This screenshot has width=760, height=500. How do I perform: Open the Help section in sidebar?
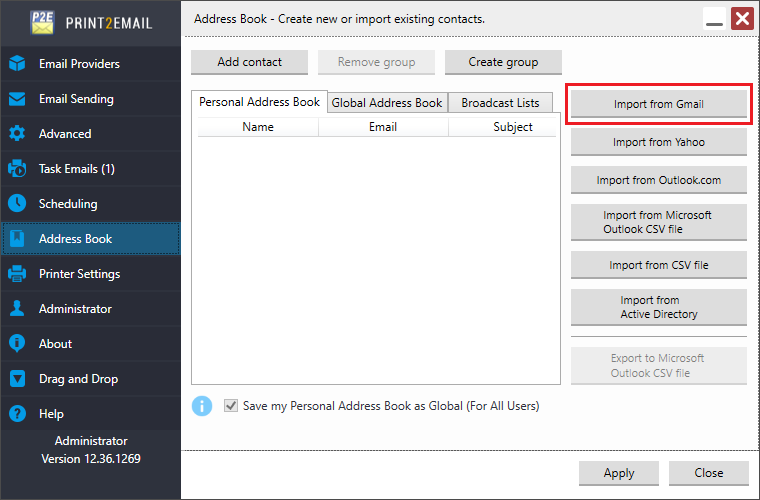pyautogui.click(x=51, y=414)
